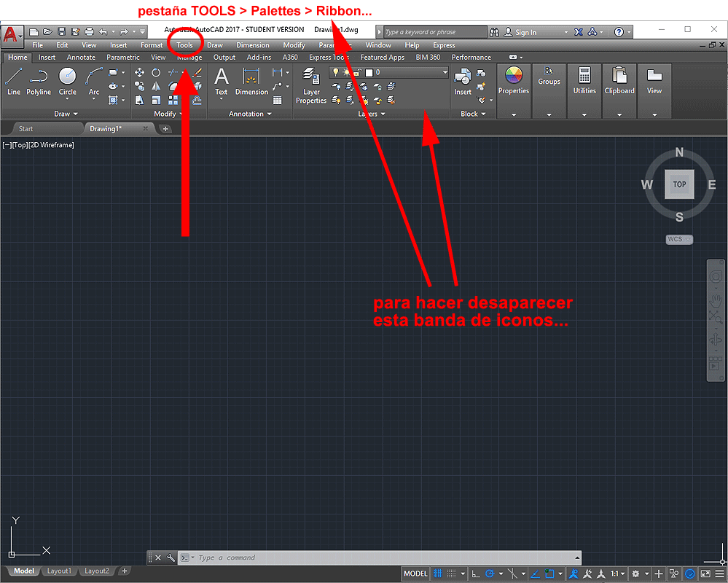728x583 pixels.
Task: Switch to the Annotate ribbon tab
Action: click(x=81, y=57)
